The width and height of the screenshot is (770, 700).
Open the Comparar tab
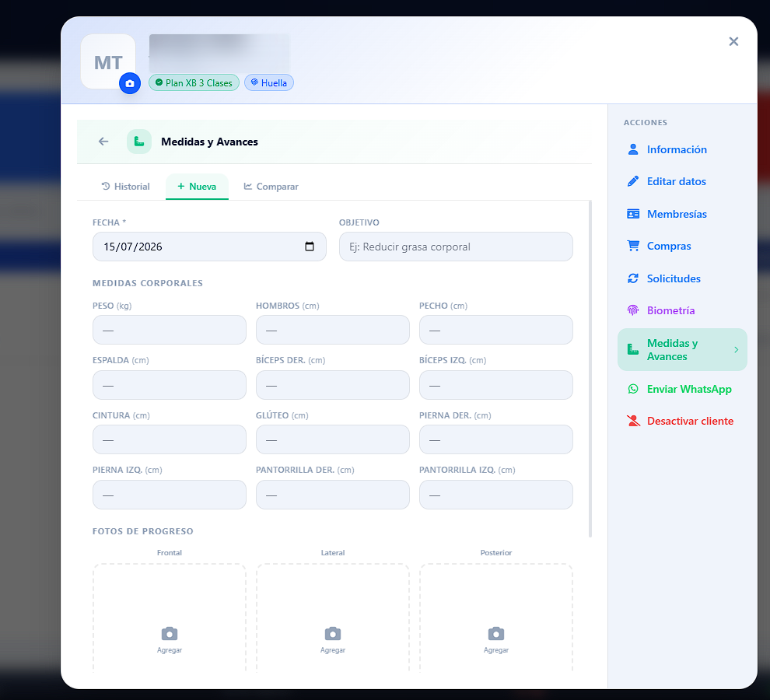click(271, 186)
